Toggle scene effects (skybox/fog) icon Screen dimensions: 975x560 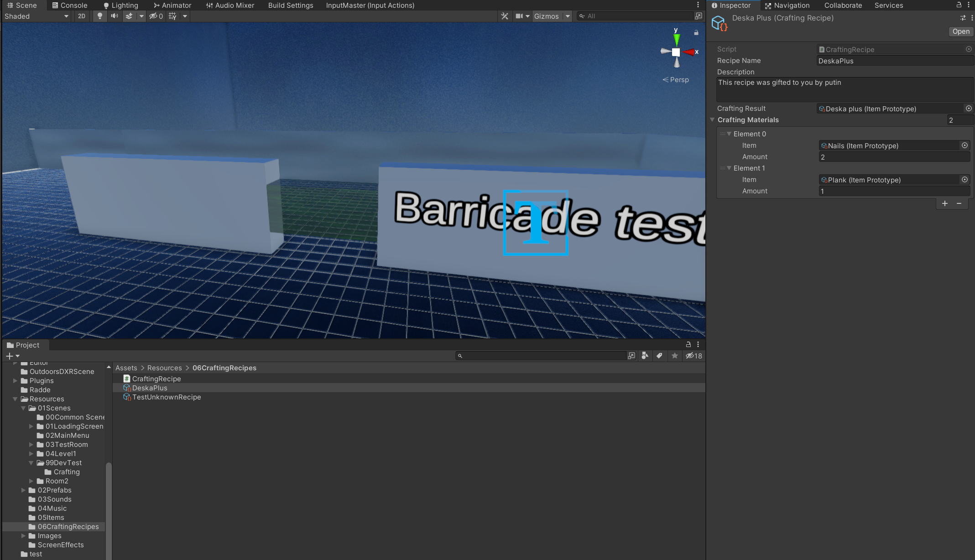point(130,16)
